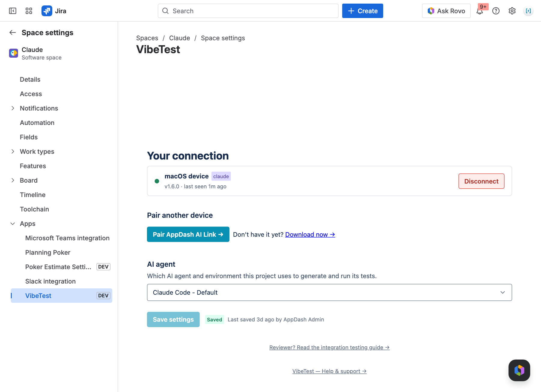
Task: Open VibeTest Help & support link
Action: (x=329, y=371)
